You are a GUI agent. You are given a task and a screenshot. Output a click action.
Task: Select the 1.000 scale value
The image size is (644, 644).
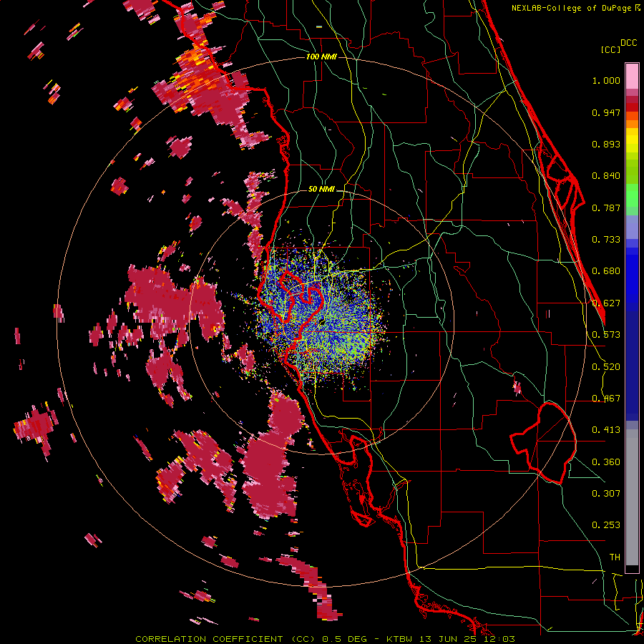(x=606, y=80)
